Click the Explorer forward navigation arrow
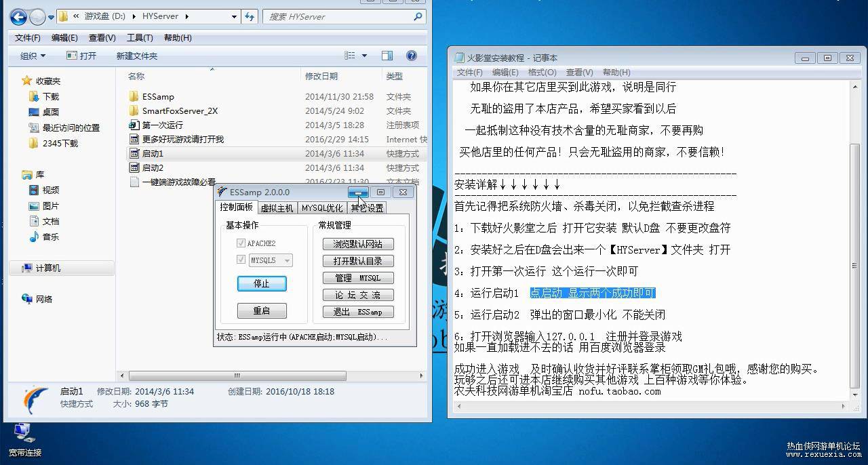Viewport: 868px width, 465px height. 37,16
